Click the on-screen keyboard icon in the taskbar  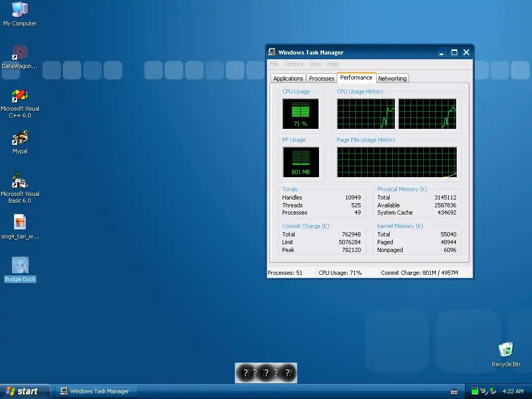coord(454,392)
